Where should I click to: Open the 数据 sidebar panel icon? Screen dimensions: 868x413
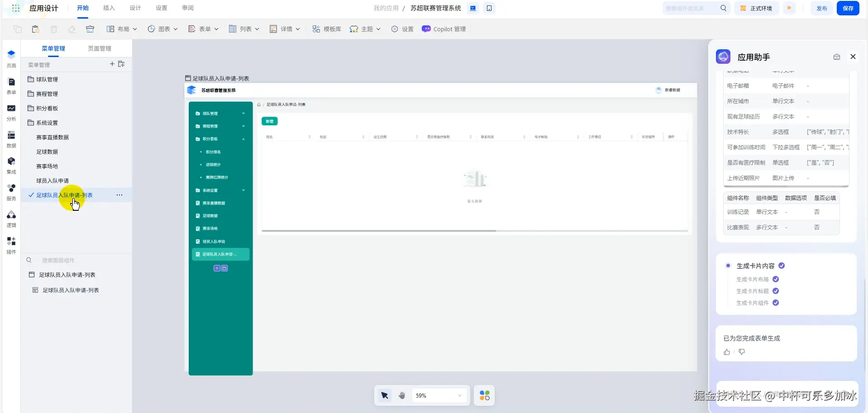tap(11, 139)
